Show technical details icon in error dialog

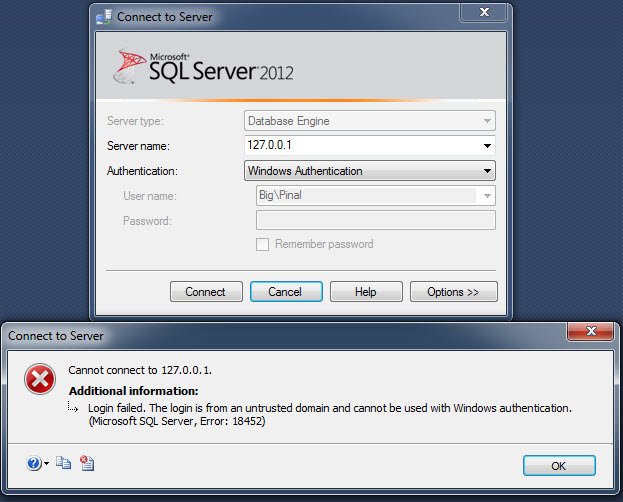point(87,463)
